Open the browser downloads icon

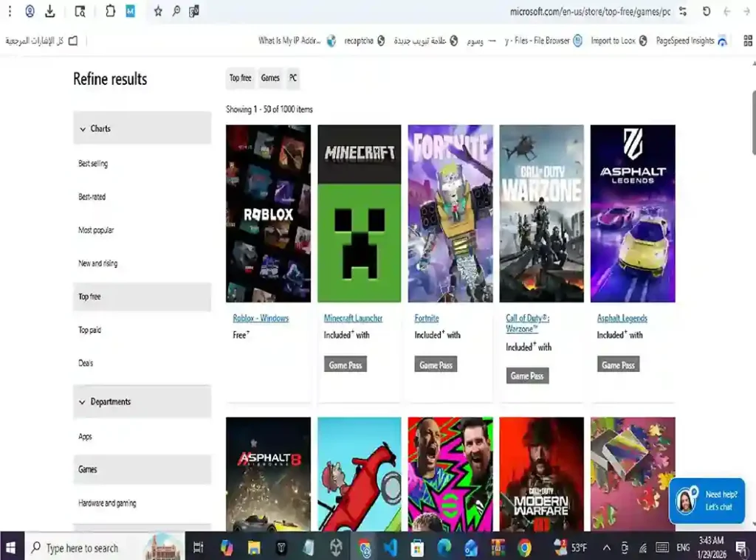click(49, 11)
